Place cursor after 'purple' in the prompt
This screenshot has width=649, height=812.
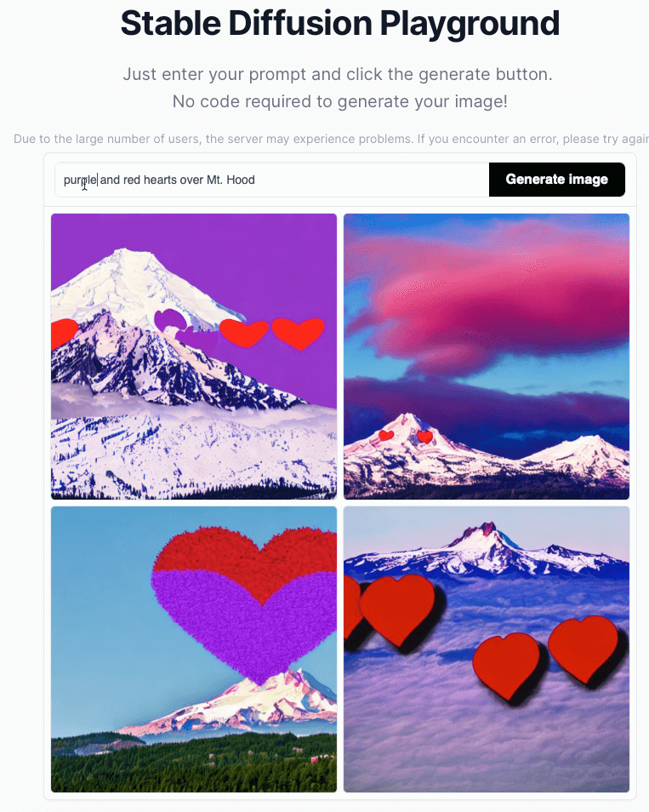[x=97, y=180]
